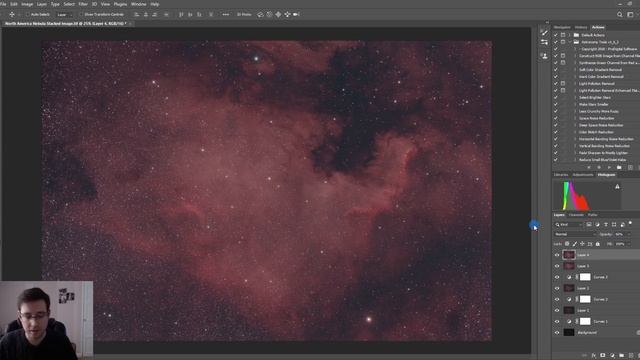Image resolution: width=640 pixels, height=360 pixels.
Task: Click lock position icon in Layers panel
Action: pos(582,244)
